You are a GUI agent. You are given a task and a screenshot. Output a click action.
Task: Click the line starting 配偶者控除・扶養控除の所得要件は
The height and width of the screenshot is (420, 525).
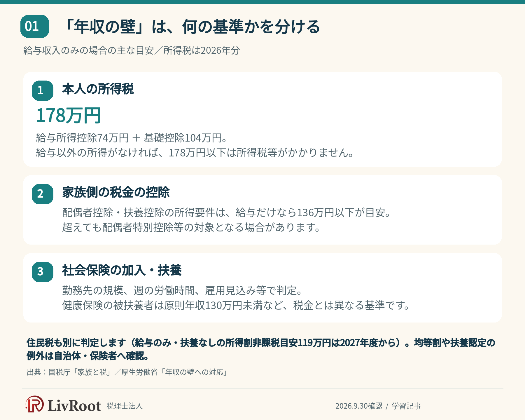point(227,212)
